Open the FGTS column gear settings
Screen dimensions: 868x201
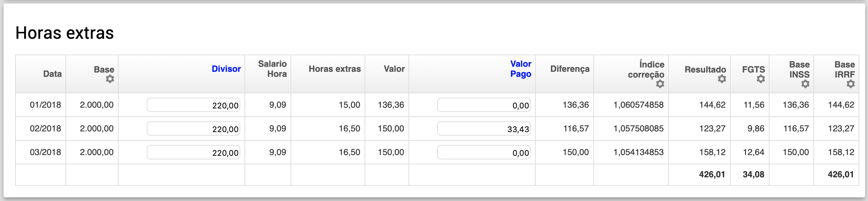click(x=760, y=79)
